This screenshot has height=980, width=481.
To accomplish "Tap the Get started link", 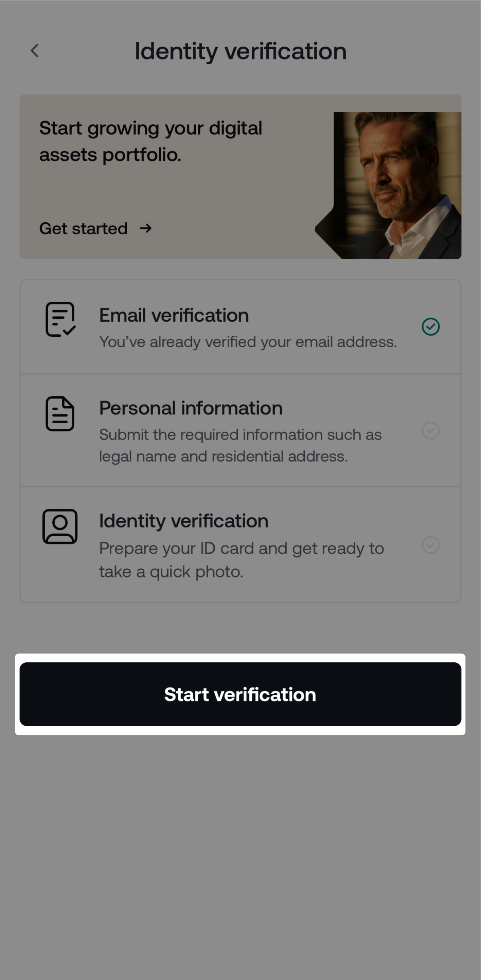I will [83, 229].
